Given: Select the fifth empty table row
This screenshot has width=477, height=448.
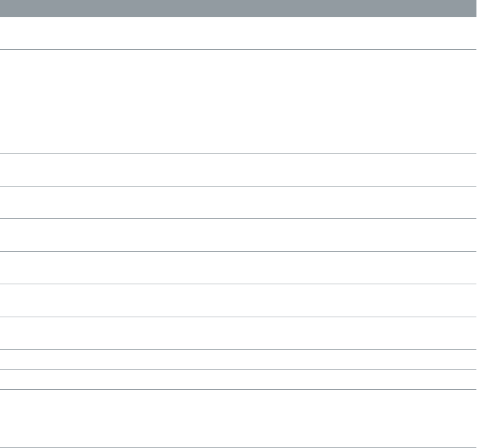Looking at the screenshot, I should point(238,235).
